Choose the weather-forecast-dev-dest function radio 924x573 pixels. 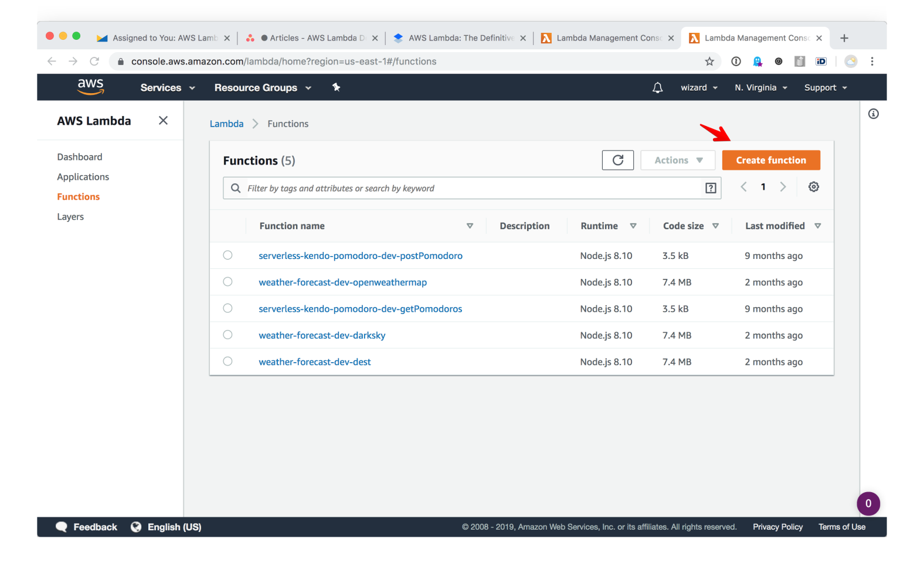coord(227,361)
